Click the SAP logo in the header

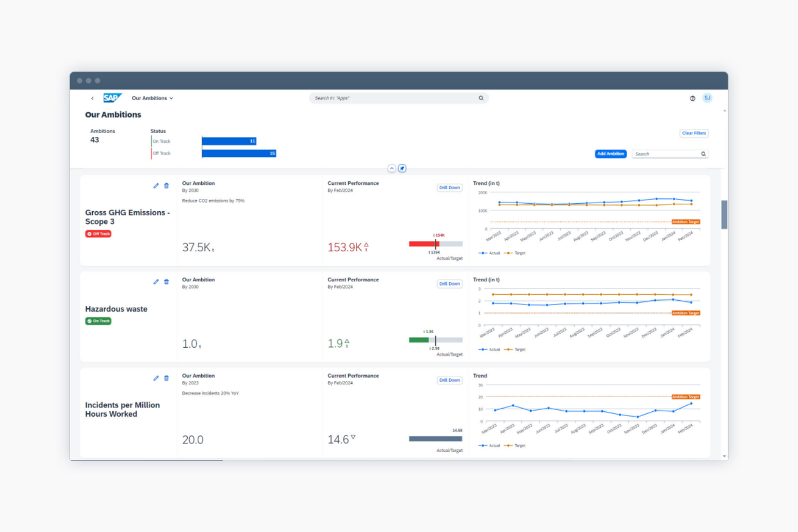[113, 98]
